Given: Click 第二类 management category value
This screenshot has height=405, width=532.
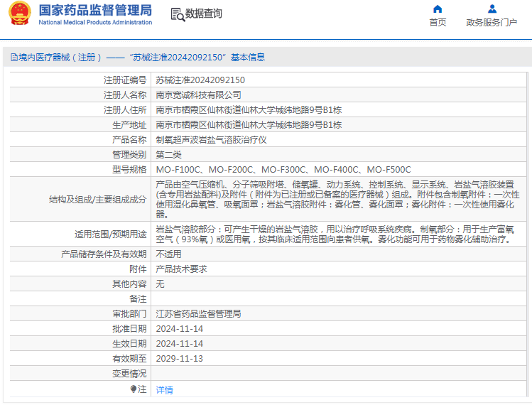Looking at the screenshot, I should pyautogui.click(x=168, y=155).
